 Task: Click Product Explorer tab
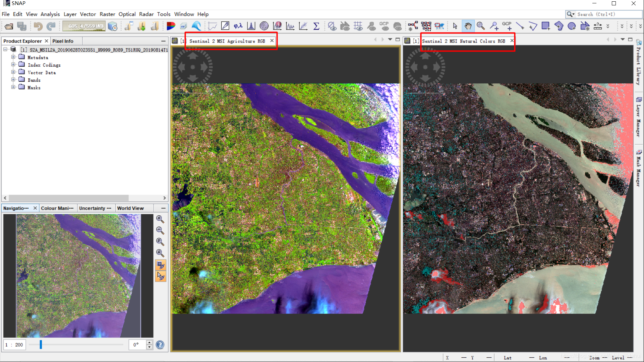23,41
